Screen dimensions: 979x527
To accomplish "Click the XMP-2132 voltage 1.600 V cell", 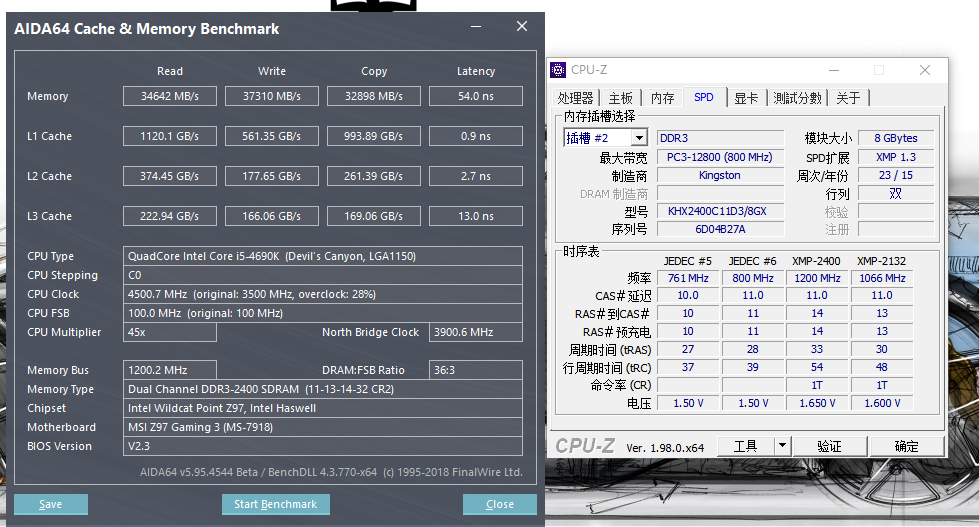I will tap(882, 403).
